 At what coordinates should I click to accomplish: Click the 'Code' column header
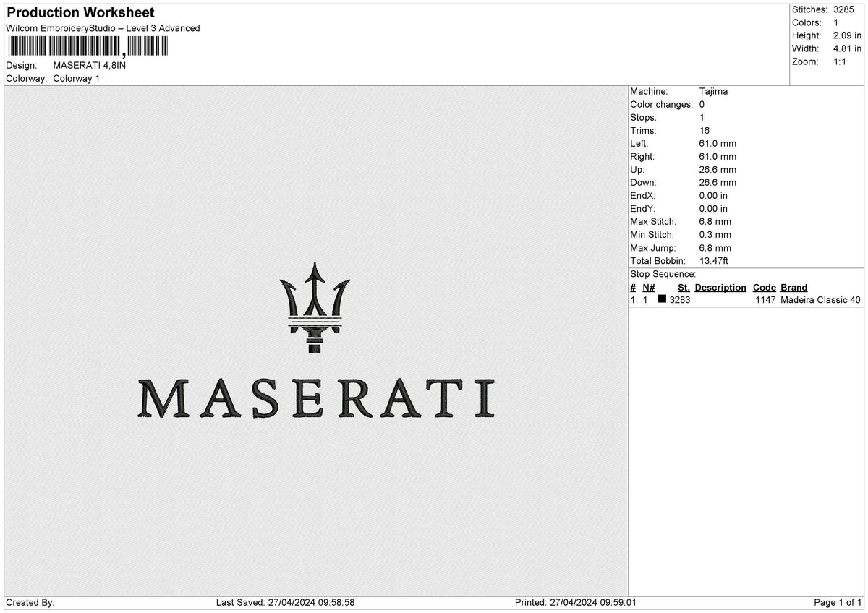point(764,287)
